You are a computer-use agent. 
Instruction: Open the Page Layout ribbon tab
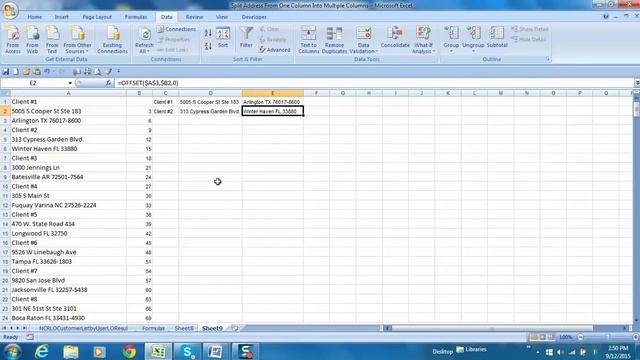97,17
